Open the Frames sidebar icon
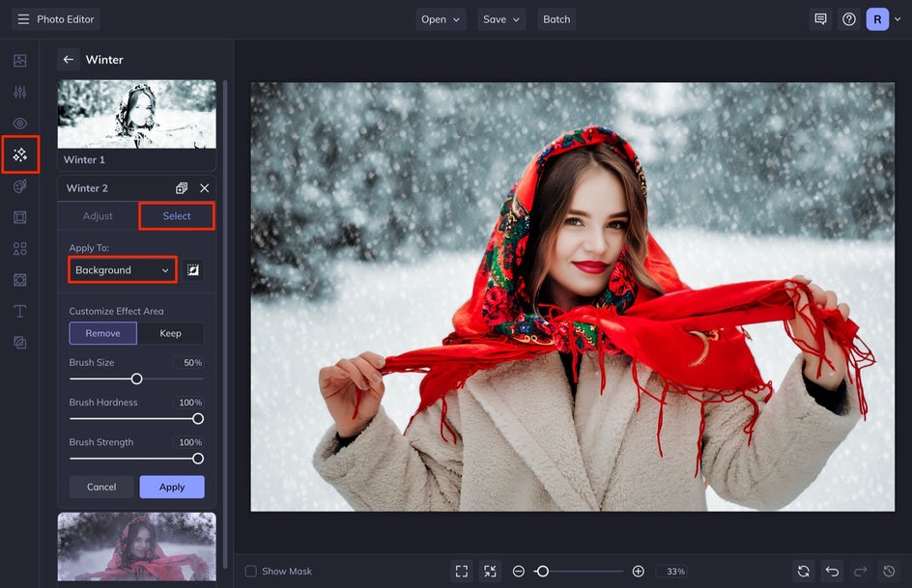 pyautogui.click(x=19, y=217)
